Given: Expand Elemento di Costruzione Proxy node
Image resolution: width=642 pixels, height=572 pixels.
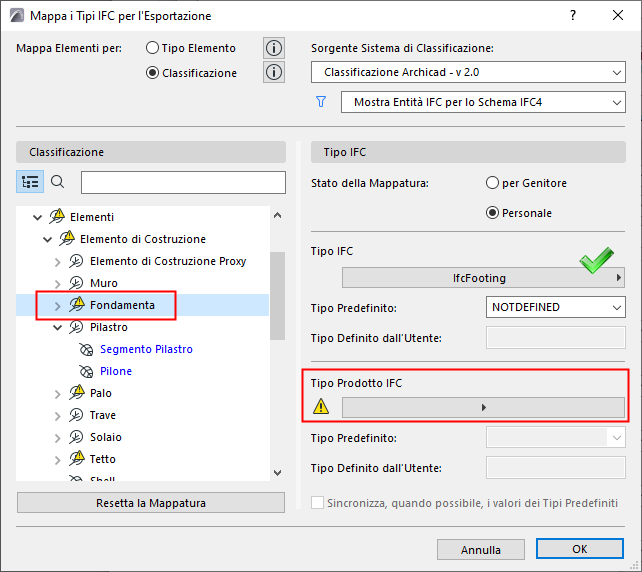Looking at the screenshot, I should tap(58, 262).
